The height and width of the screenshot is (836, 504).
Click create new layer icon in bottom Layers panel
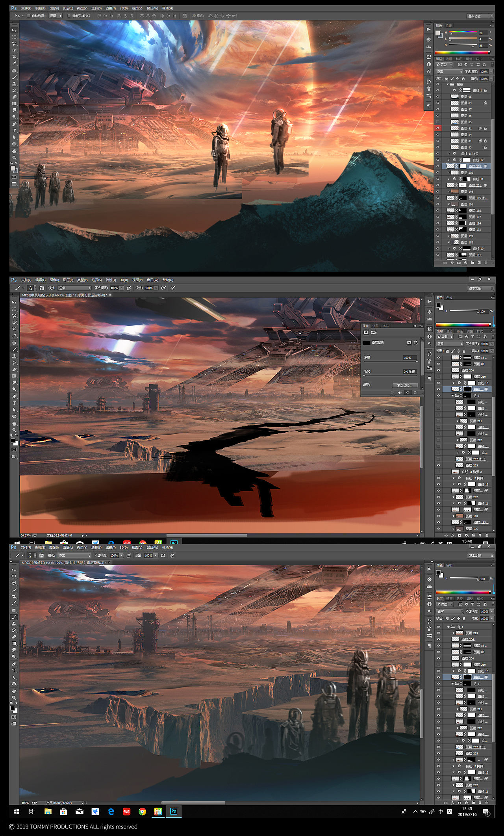(x=480, y=803)
